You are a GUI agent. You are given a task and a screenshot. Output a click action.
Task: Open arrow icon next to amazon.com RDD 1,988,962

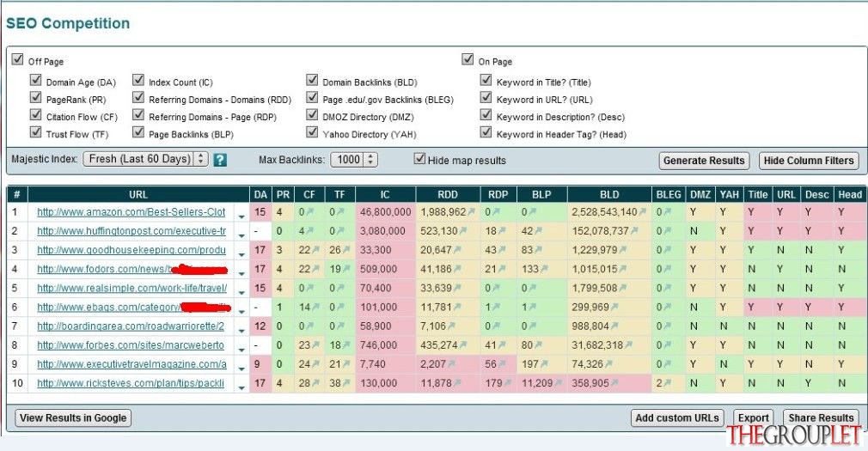(471, 211)
